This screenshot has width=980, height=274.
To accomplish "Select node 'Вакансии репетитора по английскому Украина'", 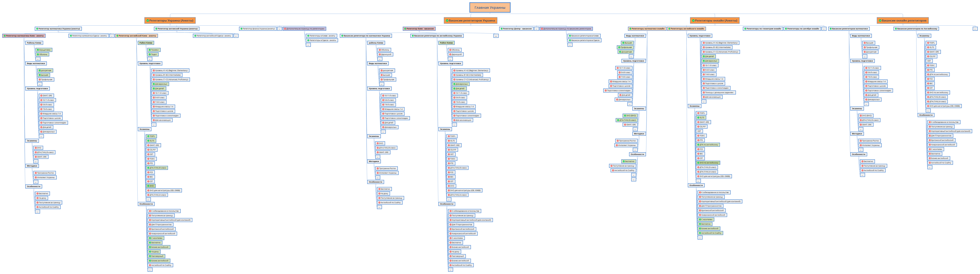I will click(437, 36).
